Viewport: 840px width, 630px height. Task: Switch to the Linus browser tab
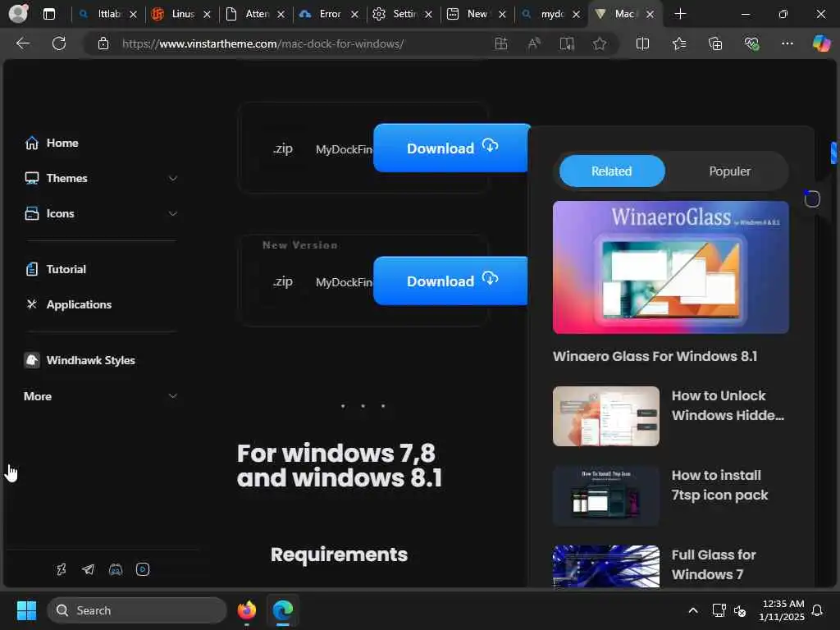coord(181,14)
